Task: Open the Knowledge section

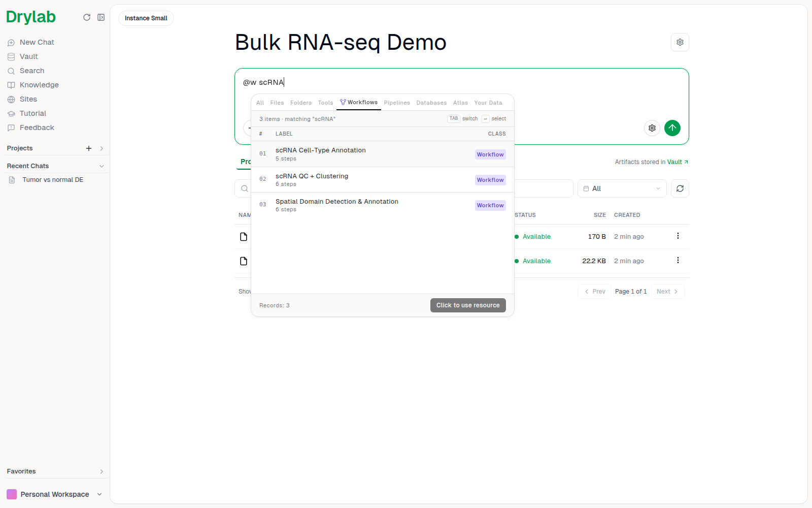Action: [33, 85]
